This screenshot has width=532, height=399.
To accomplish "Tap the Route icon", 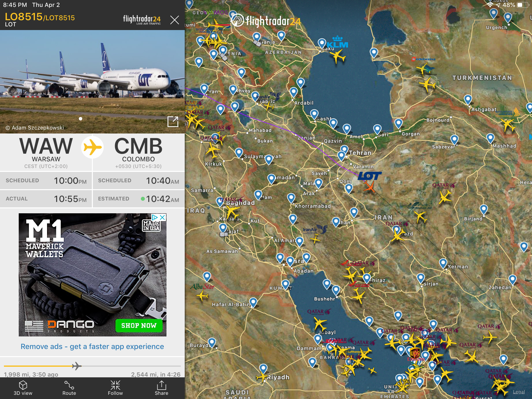I will [x=69, y=388].
